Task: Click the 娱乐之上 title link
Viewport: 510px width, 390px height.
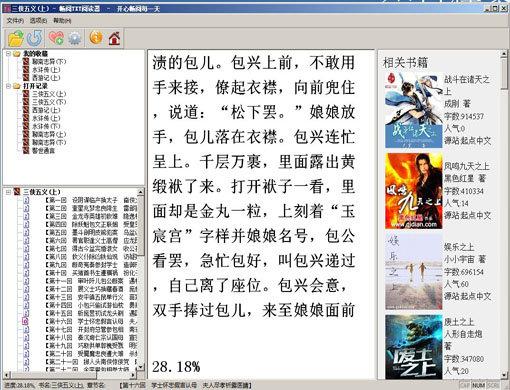Action: point(459,247)
